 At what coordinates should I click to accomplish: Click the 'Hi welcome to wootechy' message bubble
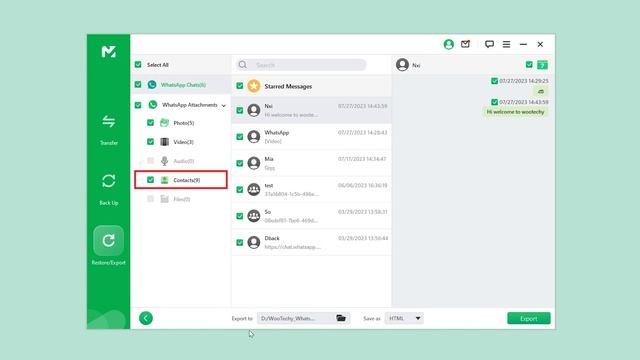[515, 112]
